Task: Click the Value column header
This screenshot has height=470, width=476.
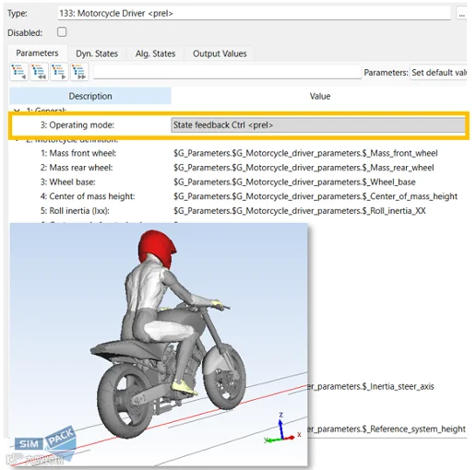Action: [319, 96]
